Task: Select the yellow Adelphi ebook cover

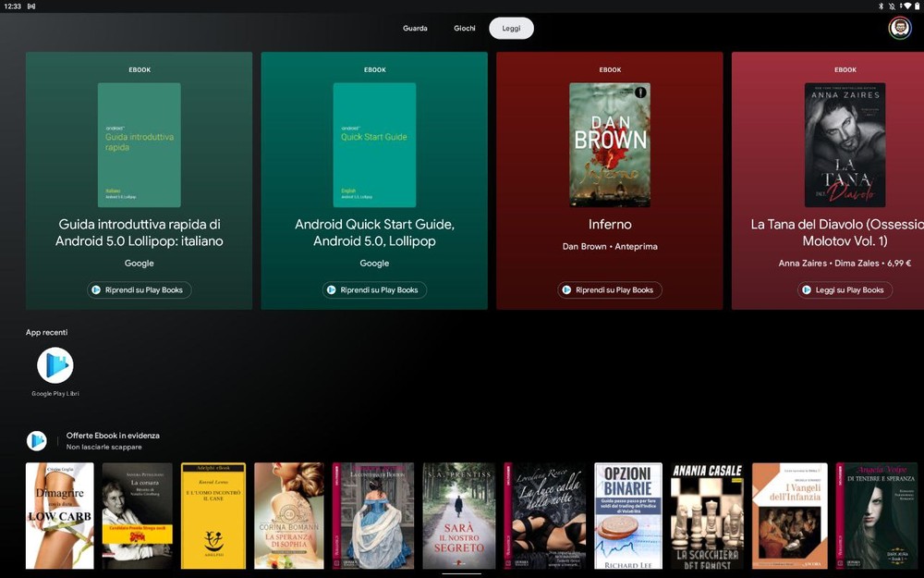Action: click(213, 515)
